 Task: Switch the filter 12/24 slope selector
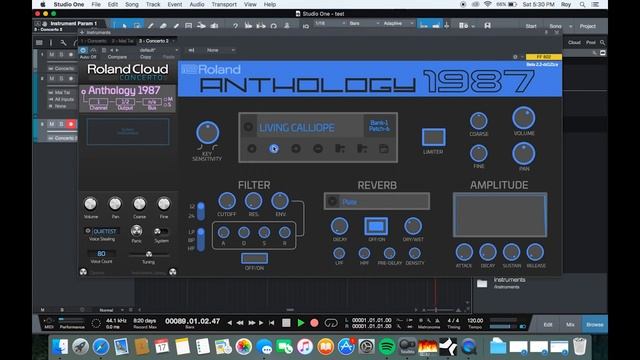[x=201, y=211]
